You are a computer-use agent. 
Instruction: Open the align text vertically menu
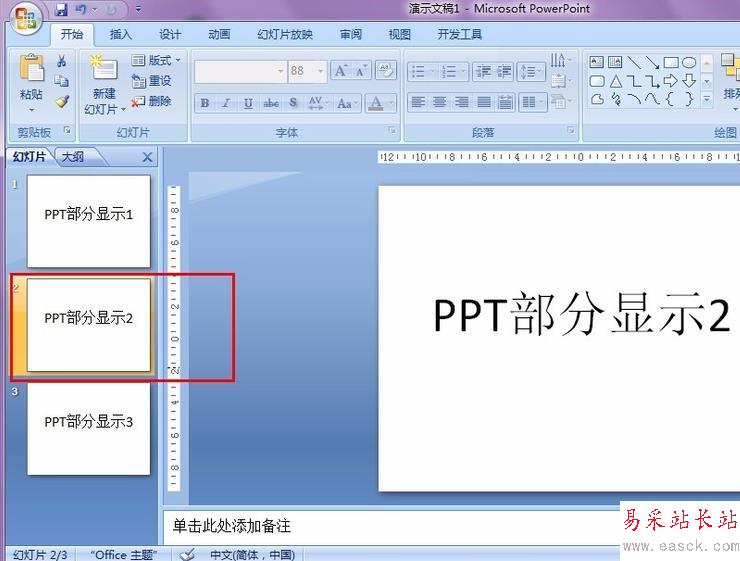561,81
